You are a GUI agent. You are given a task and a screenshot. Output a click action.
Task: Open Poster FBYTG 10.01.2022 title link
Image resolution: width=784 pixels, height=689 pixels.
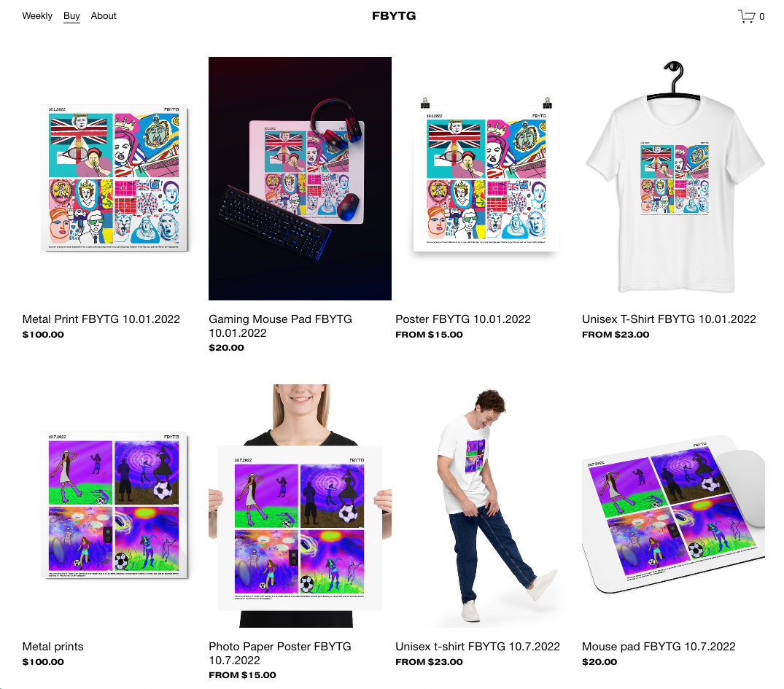pos(463,319)
